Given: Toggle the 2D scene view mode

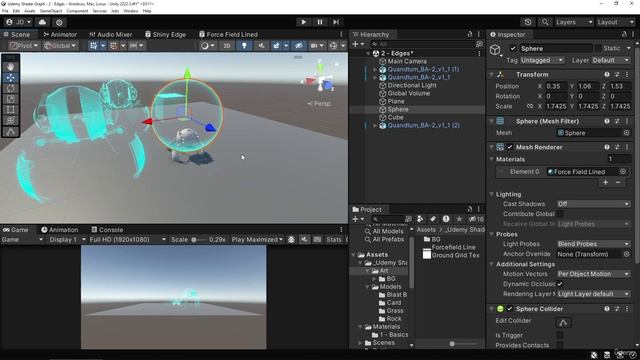Looking at the screenshot, I should point(227,46).
